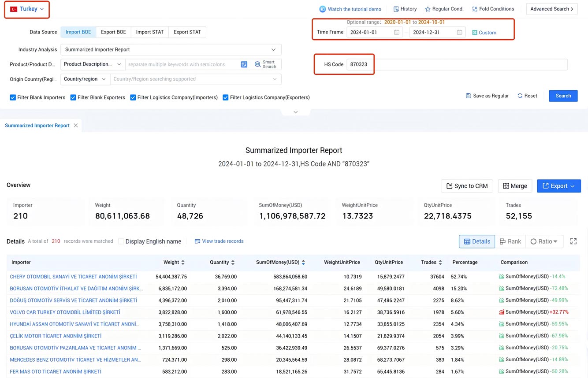Click the start date calendar icon

point(397,32)
